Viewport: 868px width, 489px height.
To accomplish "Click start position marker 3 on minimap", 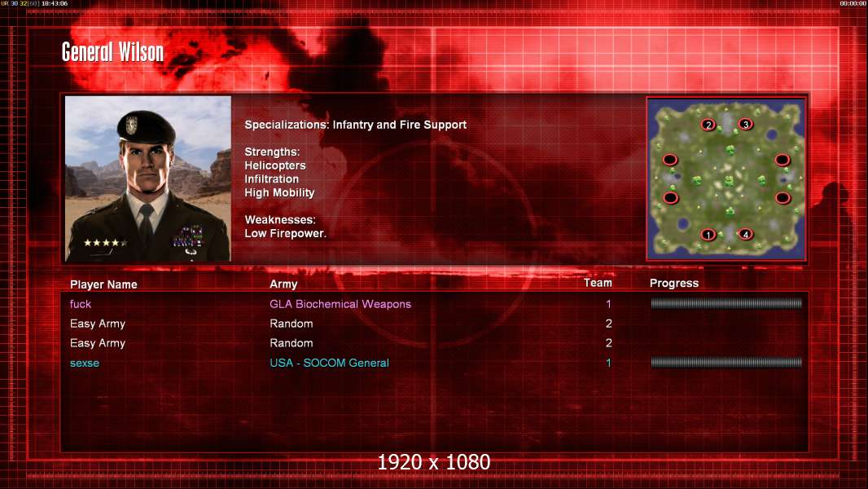I will coord(746,124).
